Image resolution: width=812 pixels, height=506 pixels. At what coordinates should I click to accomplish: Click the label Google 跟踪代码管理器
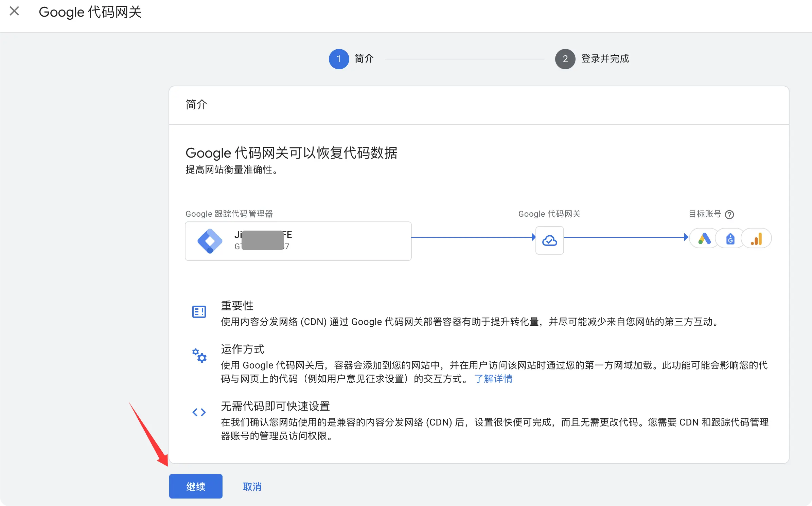click(x=229, y=214)
